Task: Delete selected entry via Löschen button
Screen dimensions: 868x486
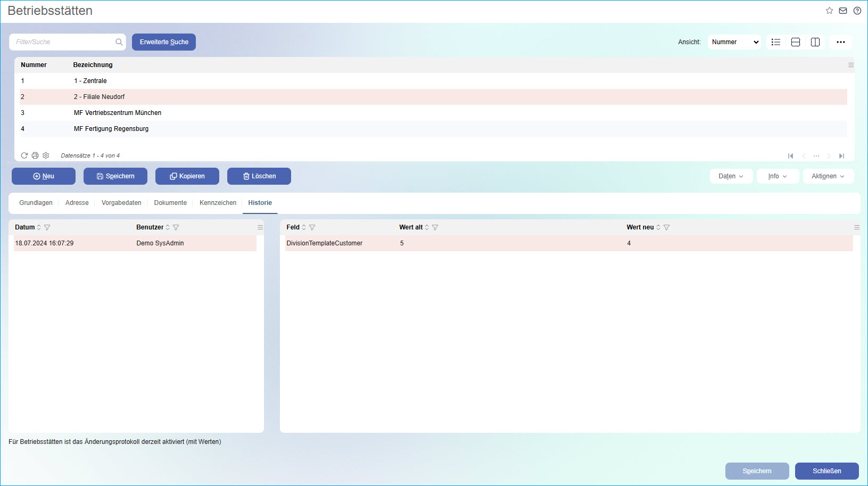Action: pos(259,176)
